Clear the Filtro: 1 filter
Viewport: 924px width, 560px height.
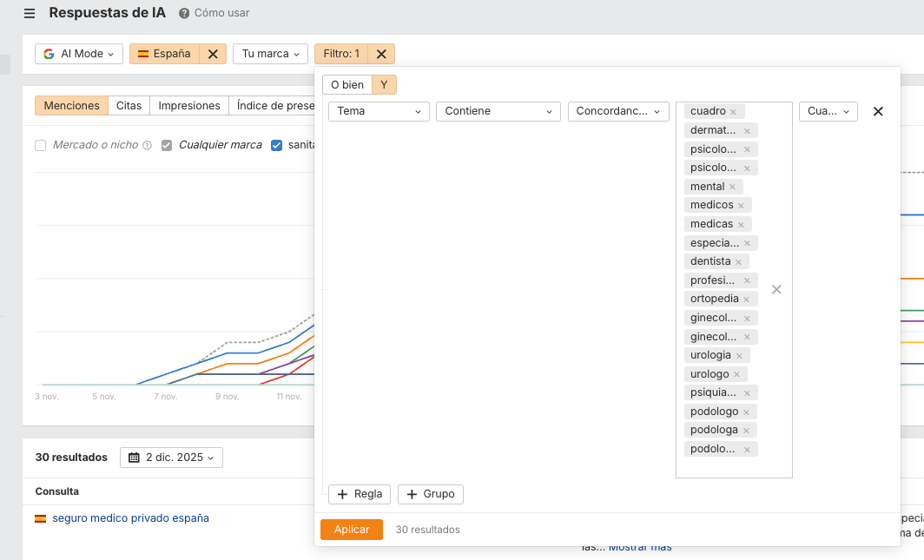point(381,54)
